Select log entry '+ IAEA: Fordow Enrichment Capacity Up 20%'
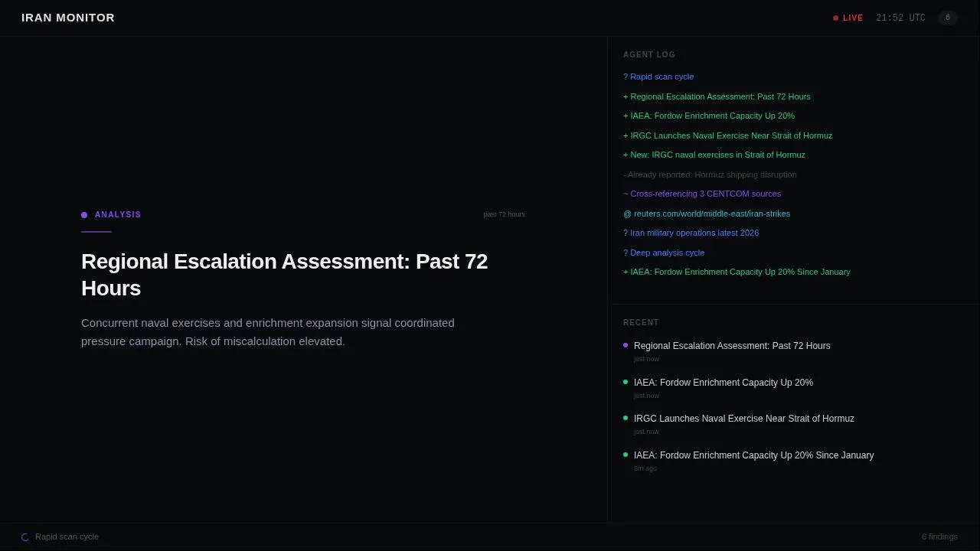980x551 pixels. coord(709,116)
